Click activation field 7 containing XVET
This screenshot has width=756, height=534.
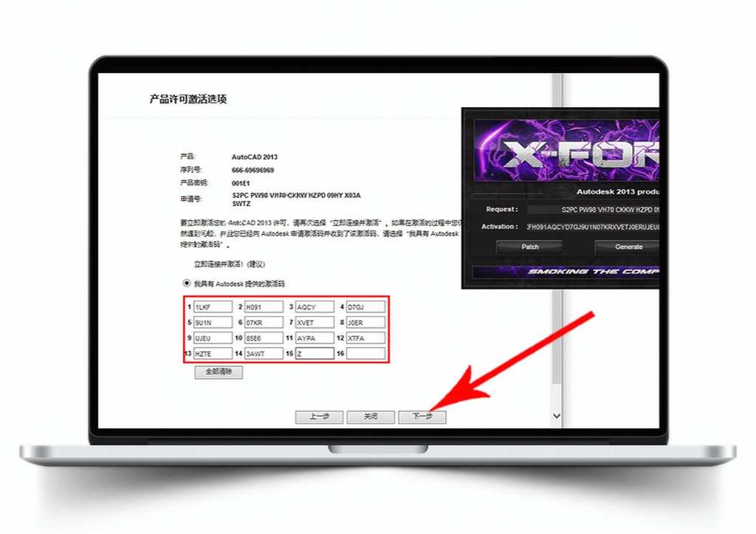pos(315,322)
